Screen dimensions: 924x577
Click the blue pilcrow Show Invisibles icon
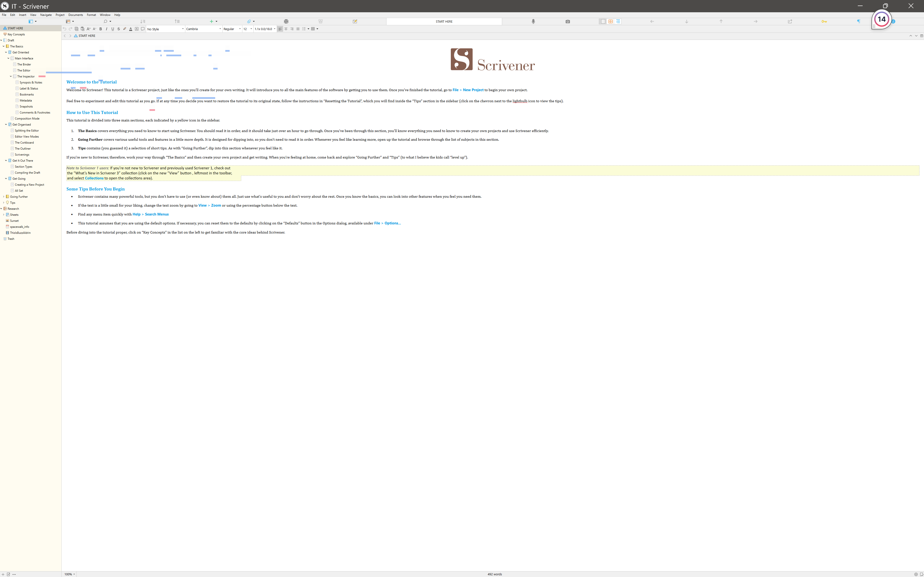tap(858, 21)
